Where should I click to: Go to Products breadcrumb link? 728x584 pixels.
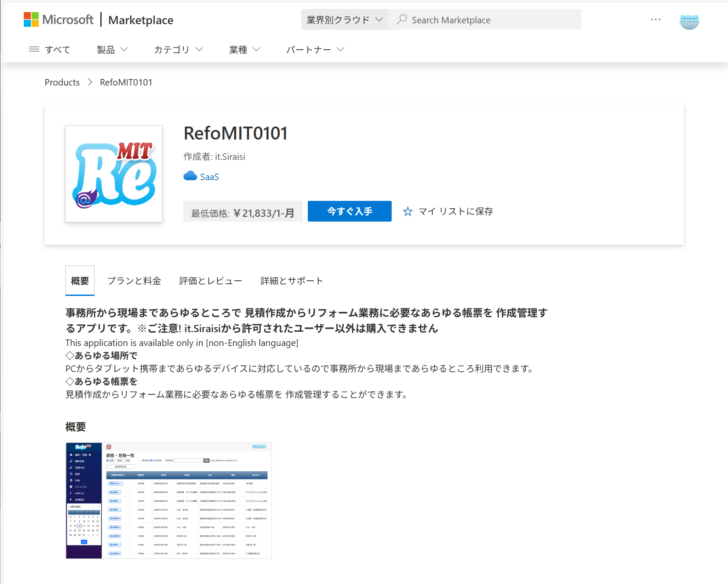tap(62, 82)
